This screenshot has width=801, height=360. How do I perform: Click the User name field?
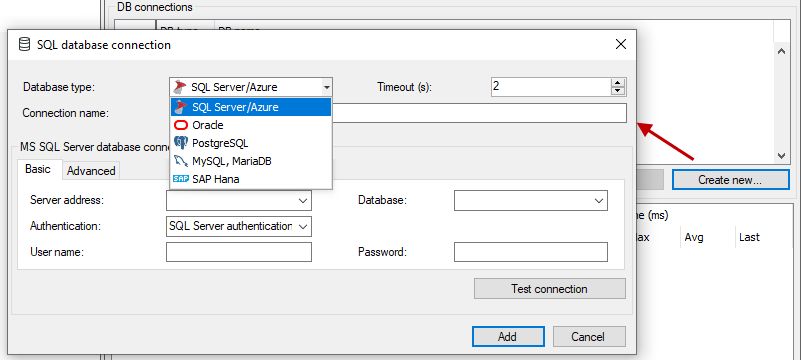pos(239,252)
